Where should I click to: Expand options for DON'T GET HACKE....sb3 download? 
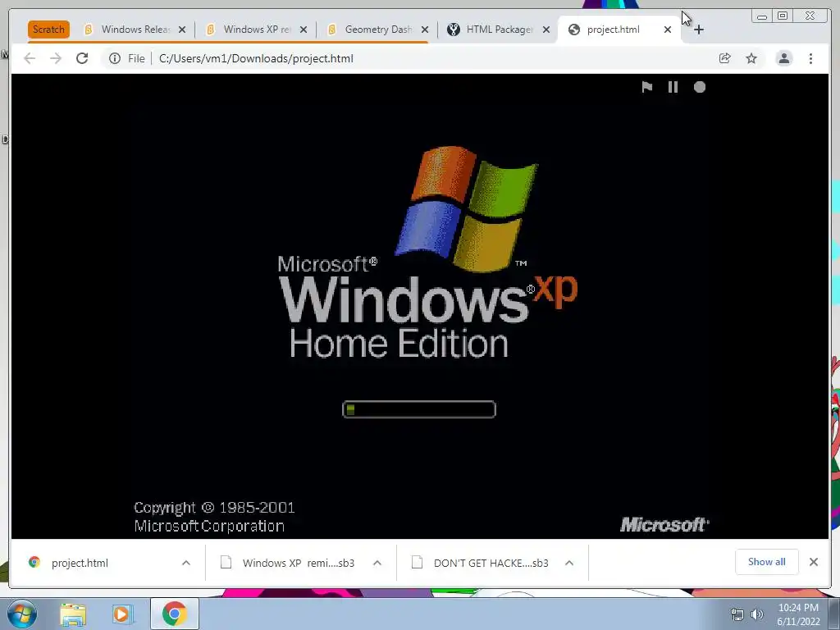coord(569,563)
